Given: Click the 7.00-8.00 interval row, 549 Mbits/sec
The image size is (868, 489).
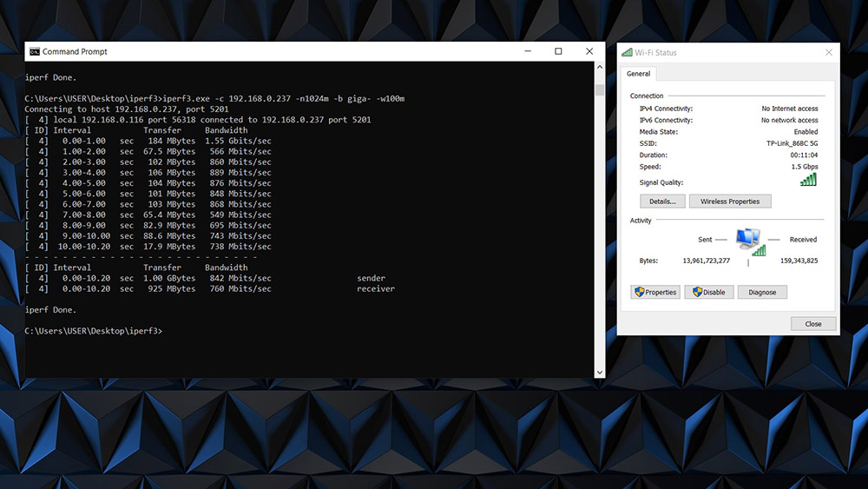Looking at the screenshot, I should tap(148, 215).
